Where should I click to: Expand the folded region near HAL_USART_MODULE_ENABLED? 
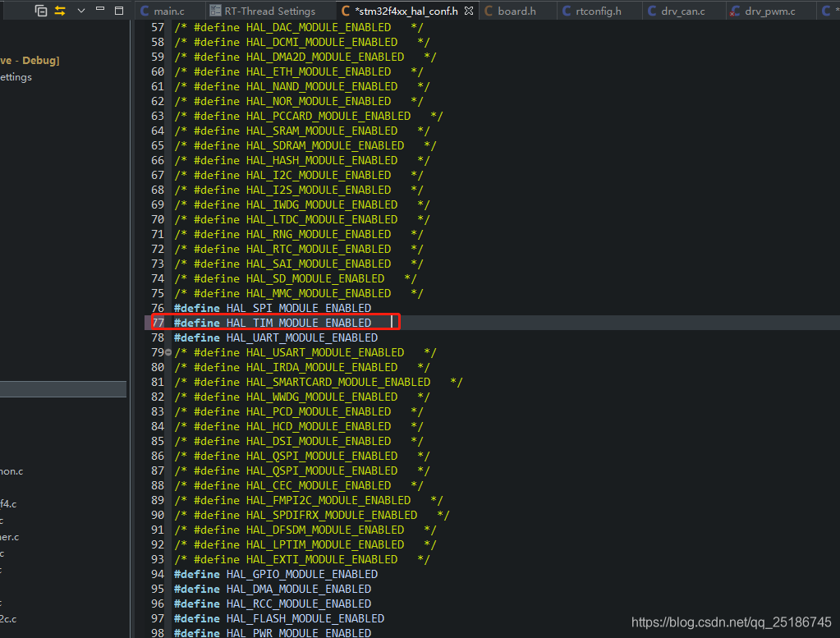click(168, 352)
